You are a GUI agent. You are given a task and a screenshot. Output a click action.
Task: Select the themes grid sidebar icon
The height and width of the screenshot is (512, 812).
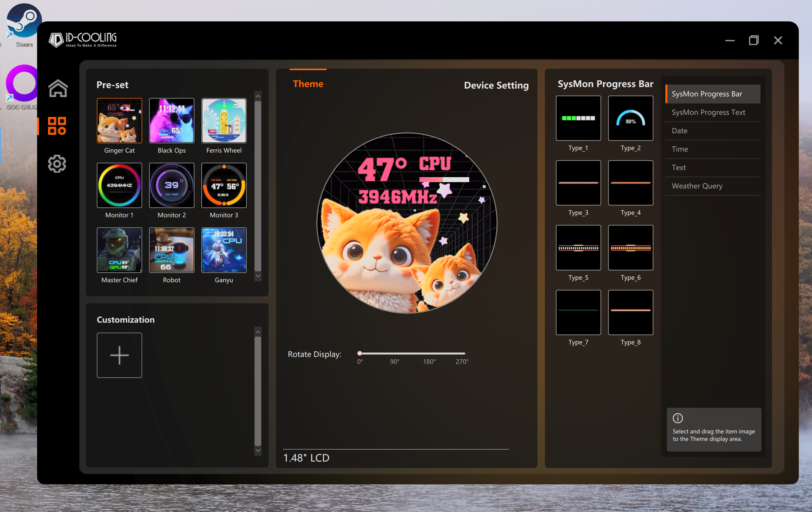click(x=57, y=126)
